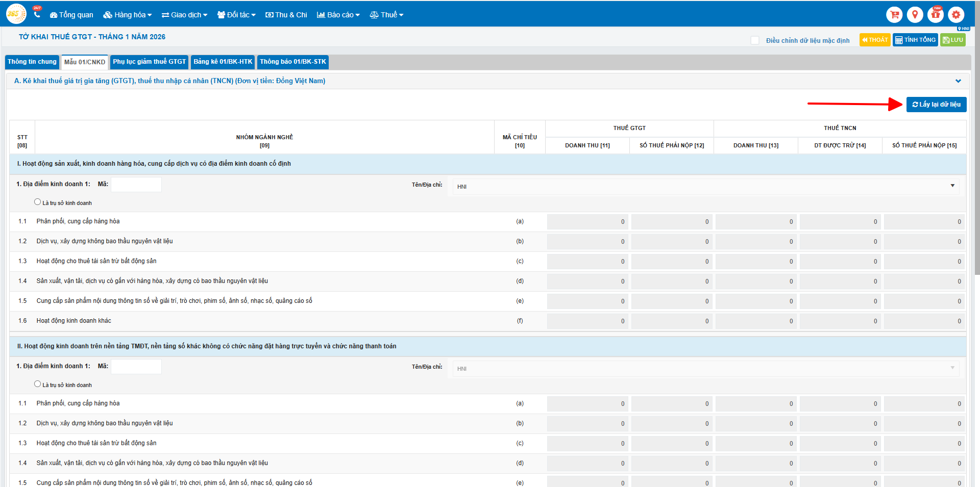Viewport: 980px width, 487px height.
Task: Select Là trụ sở kinh doanh in section II
Action: point(37,384)
